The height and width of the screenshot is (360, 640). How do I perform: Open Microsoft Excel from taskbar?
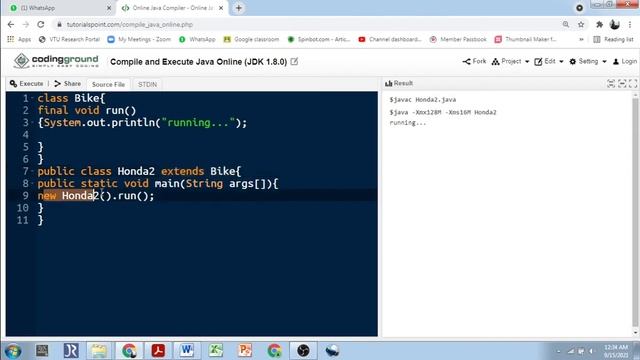[216, 351]
